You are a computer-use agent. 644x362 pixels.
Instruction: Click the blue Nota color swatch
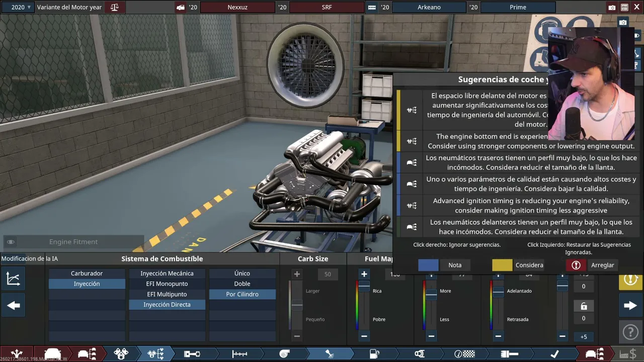(428, 265)
